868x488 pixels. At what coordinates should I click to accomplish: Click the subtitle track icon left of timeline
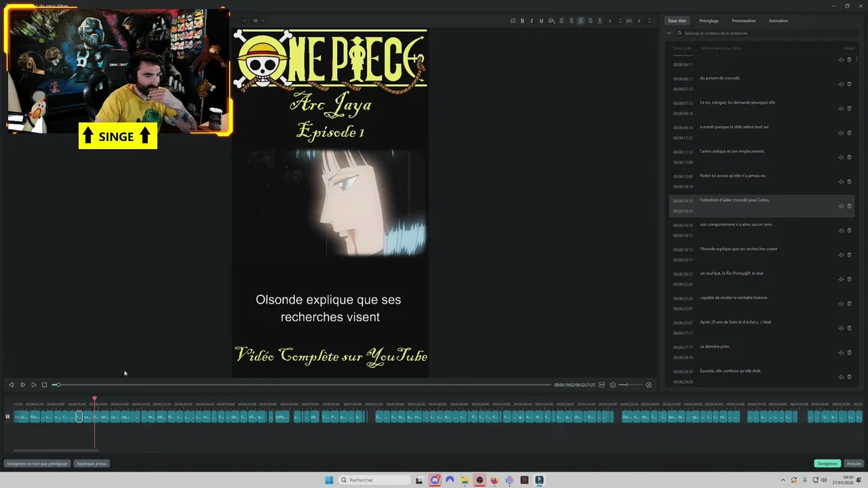pos(7,417)
